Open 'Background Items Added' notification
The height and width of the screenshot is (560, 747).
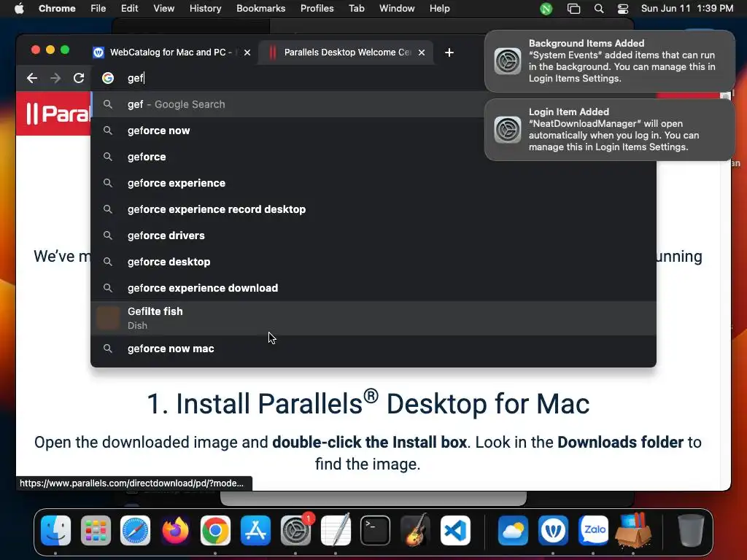pos(609,61)
